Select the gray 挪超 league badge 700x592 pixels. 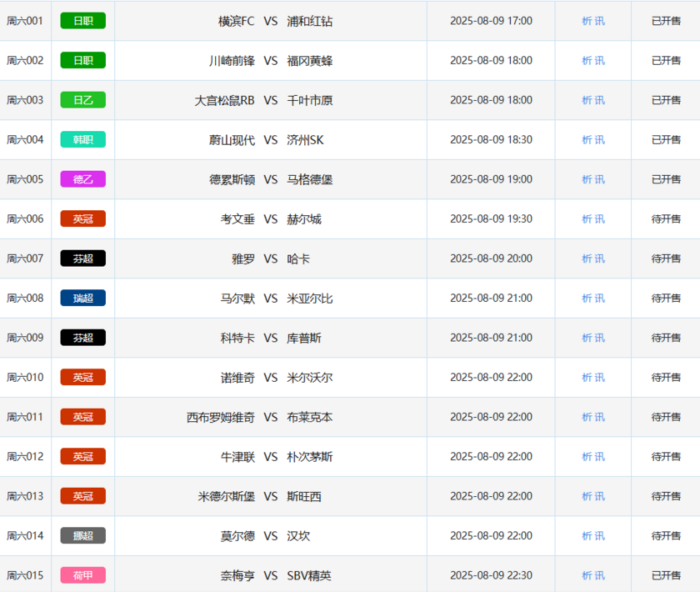82,536
